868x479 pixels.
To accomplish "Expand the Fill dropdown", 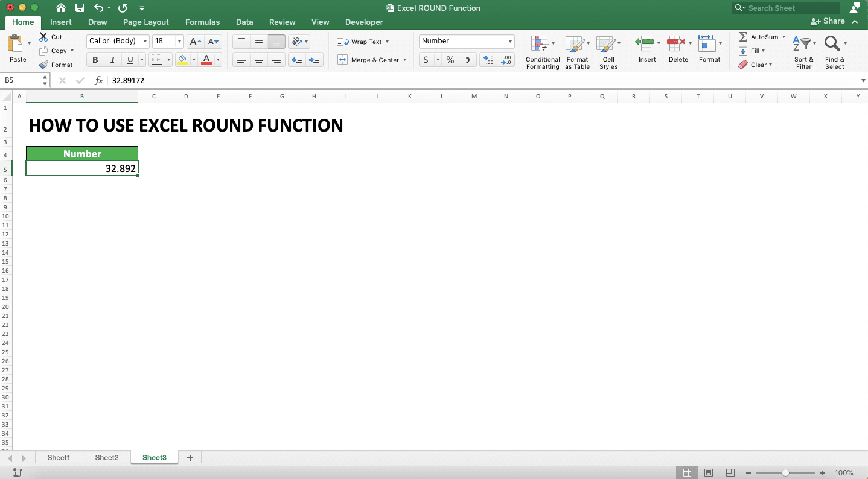I will point(763,51).
